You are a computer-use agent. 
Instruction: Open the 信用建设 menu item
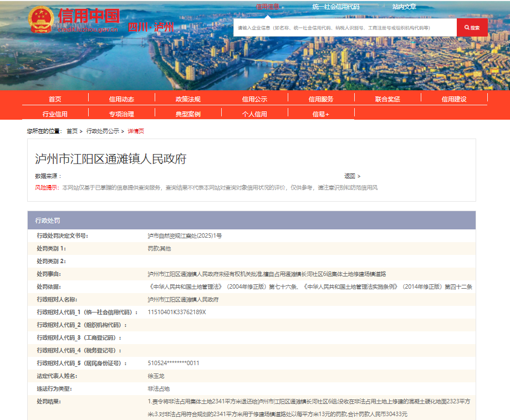point(454,99)
